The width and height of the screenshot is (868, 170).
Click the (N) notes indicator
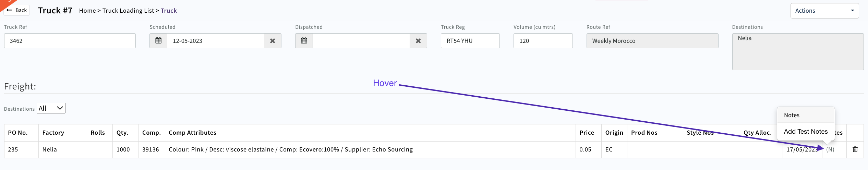pos(830,149)
